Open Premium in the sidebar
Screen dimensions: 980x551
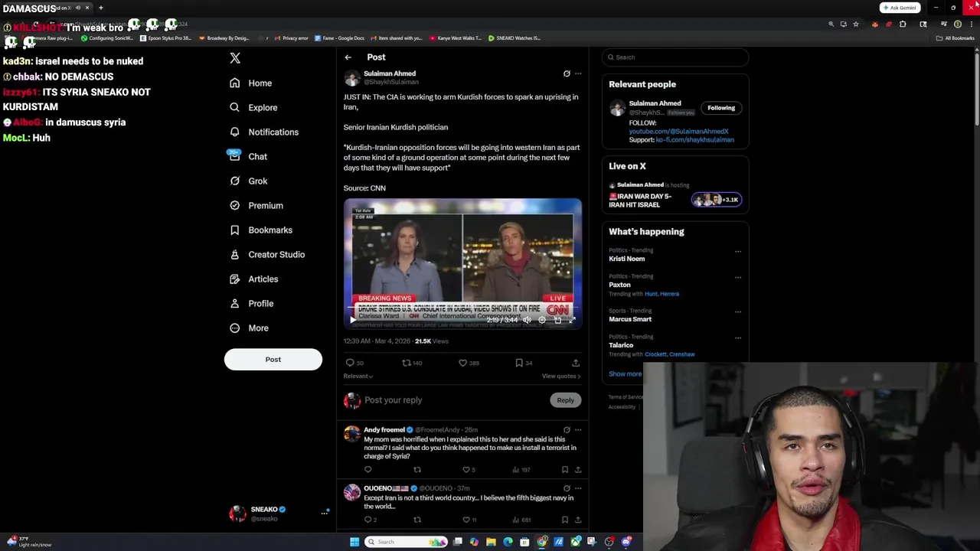[256, 205]
